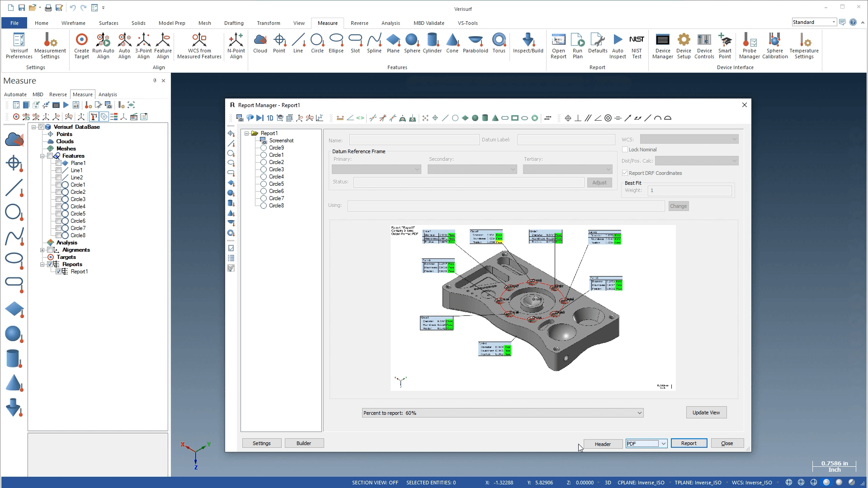Click the Update View button
Viewport: 868px width, 488px height.
pos(706,413)
